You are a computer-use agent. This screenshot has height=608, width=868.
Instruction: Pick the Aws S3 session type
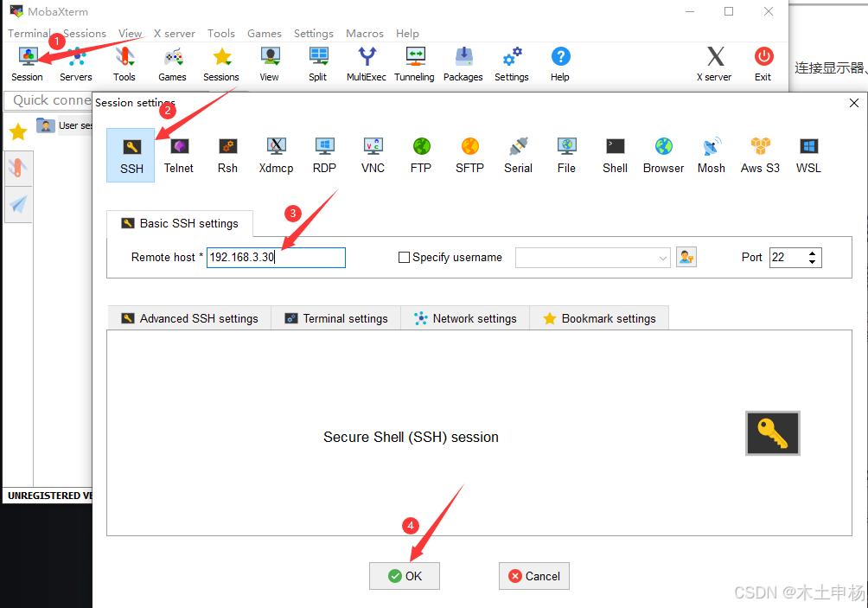[x=760, y=156]
